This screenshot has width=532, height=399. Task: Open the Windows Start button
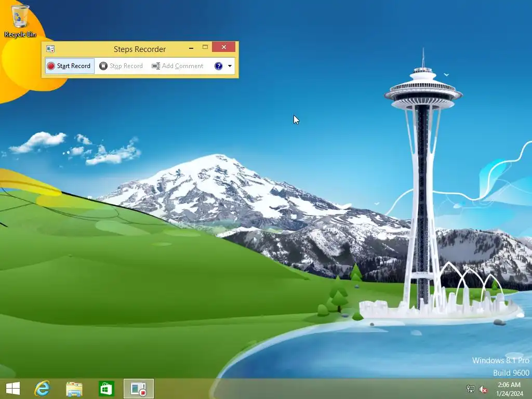coord(13,389)
